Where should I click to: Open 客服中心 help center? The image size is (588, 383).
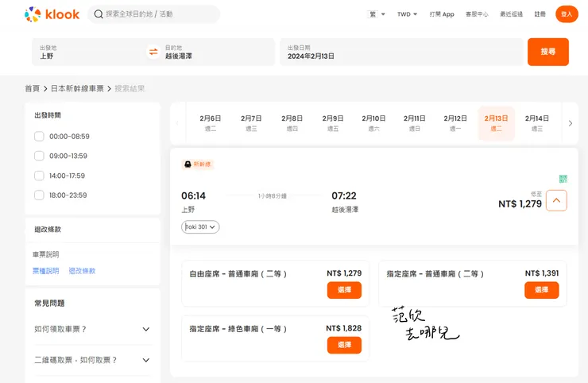[477, 14]
